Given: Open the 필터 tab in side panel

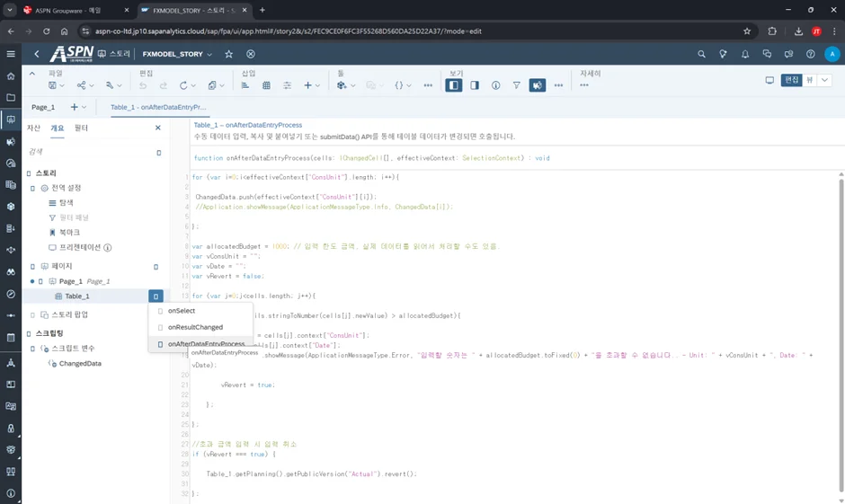Looking at the screenshot, I should click(81, 128).
